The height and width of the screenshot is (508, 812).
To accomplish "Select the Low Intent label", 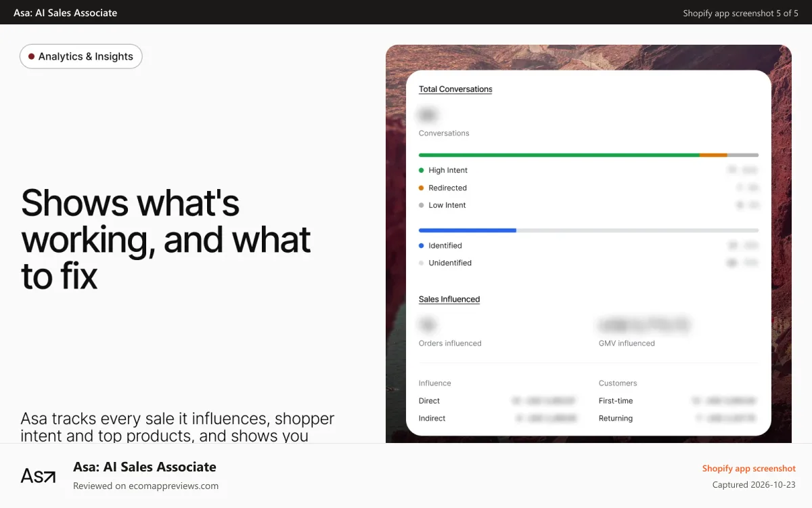I will (x=447, y=205).
